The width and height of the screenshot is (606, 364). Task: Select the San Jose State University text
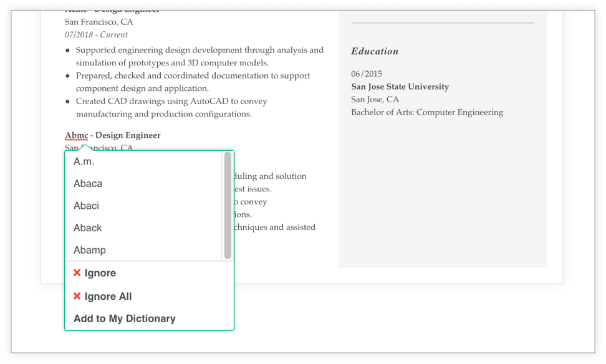[400, 87]
